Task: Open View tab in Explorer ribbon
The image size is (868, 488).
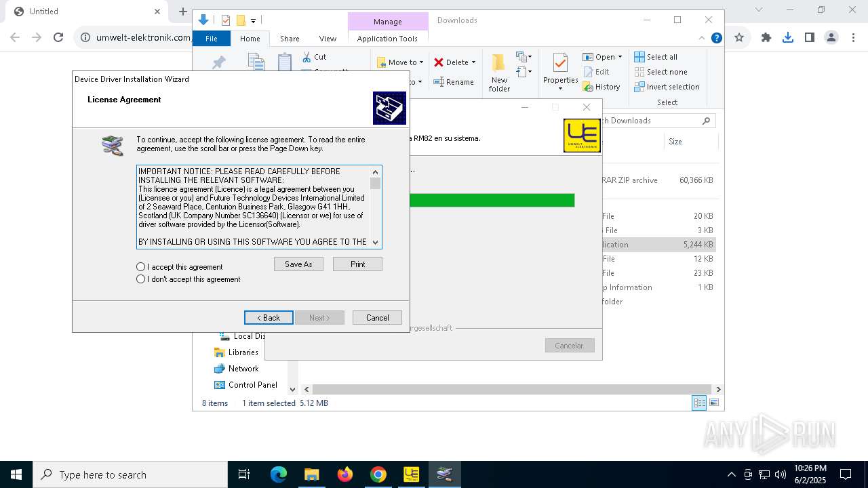Action: click(328, 39)
